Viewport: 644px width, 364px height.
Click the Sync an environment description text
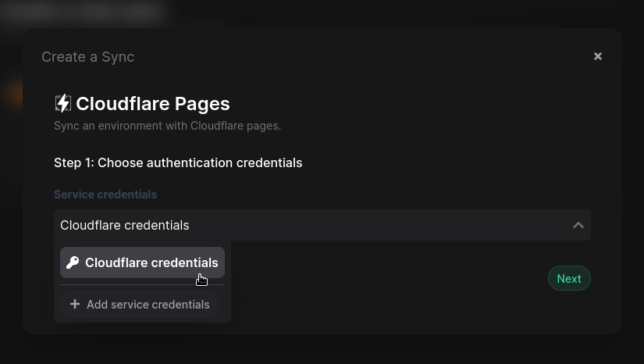pos(167,126)
